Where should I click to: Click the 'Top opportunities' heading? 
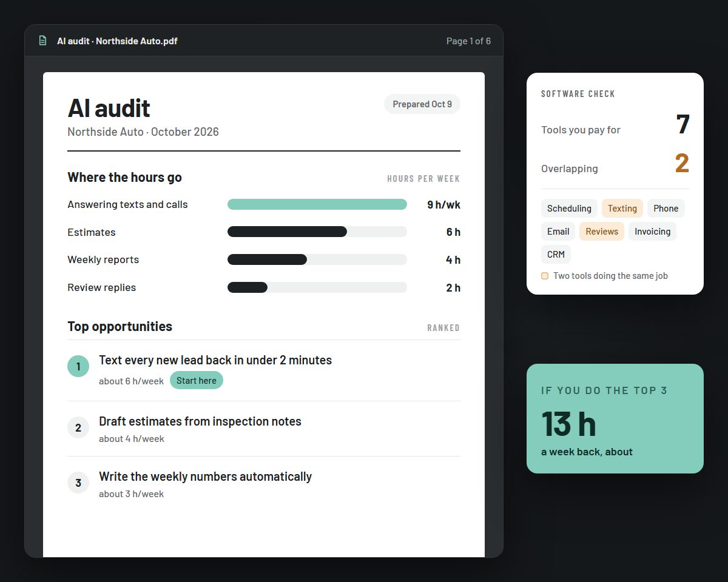coord(120,326)
